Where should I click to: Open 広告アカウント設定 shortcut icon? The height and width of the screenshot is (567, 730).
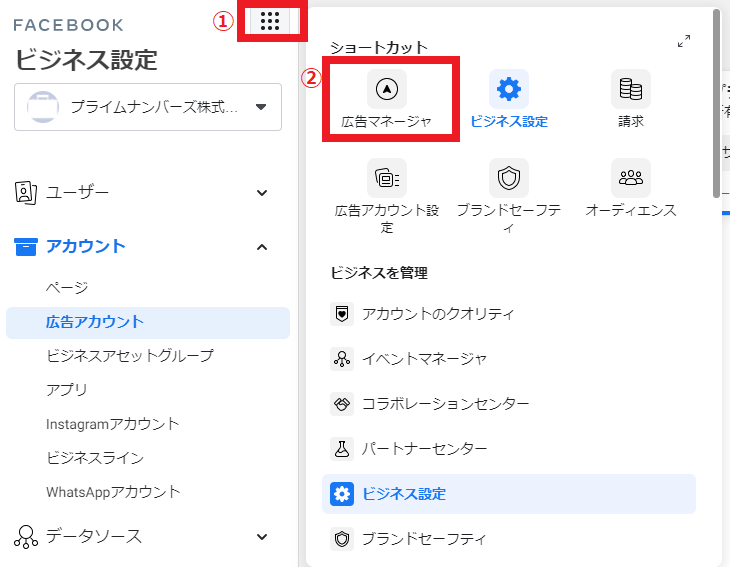386,178
